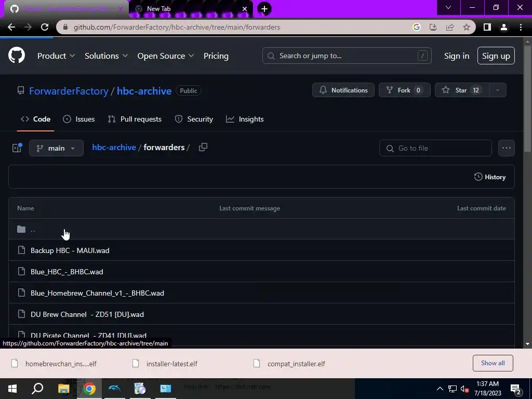Screen dimensions: 532x399
Task: Open the more options ellipsis button
Action: point(506,148)
